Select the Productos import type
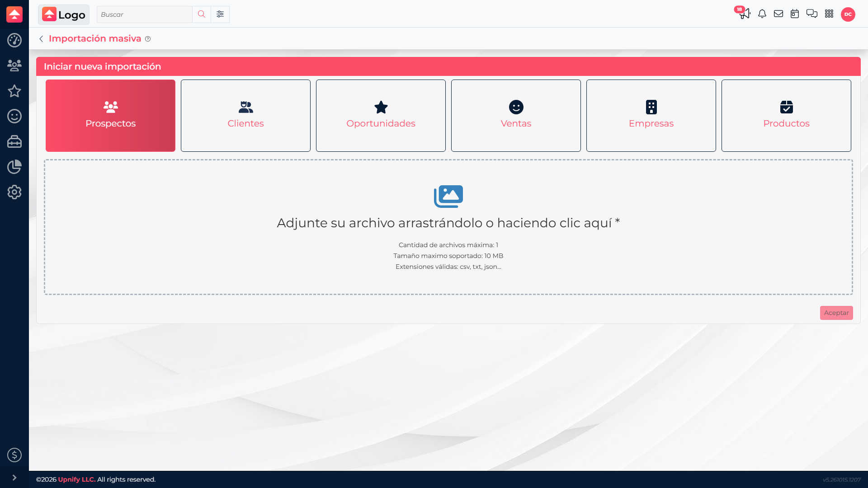Viewport: 868px width, 488px height. 786,116
